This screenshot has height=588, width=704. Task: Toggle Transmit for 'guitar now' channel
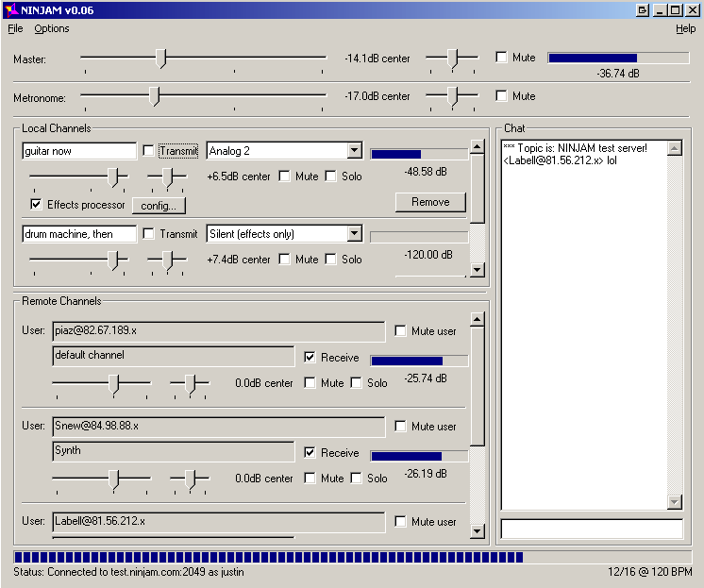(x=148, y=151)
